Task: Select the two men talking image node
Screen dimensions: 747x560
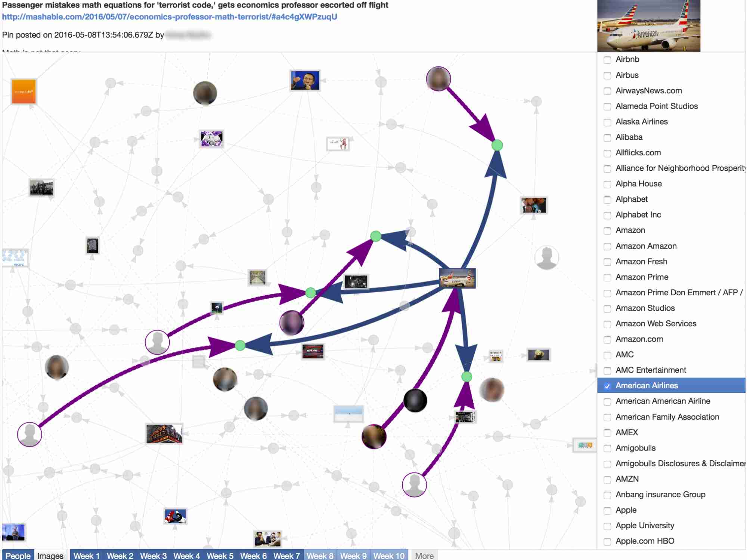Action: 267,539
